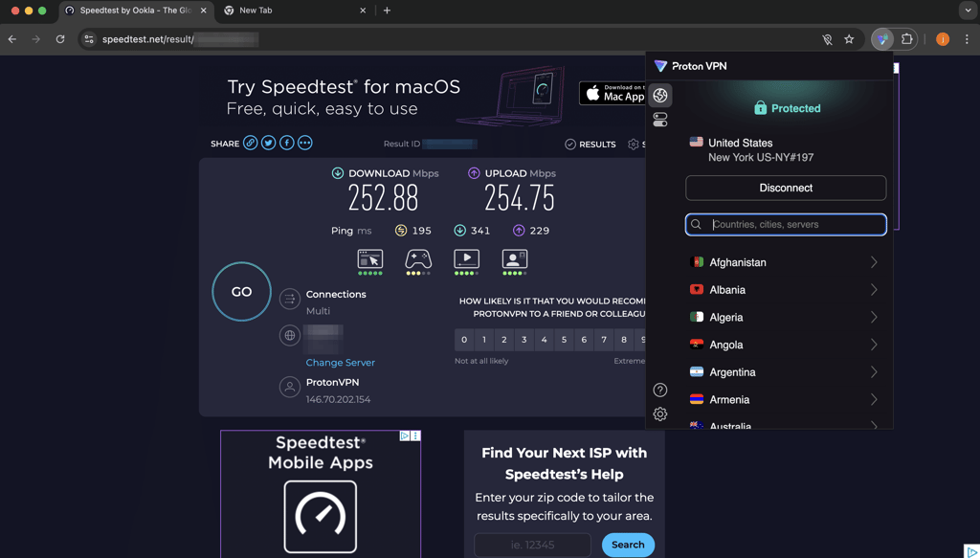Click the AdChoices icon on mobile apps ad

405,435
